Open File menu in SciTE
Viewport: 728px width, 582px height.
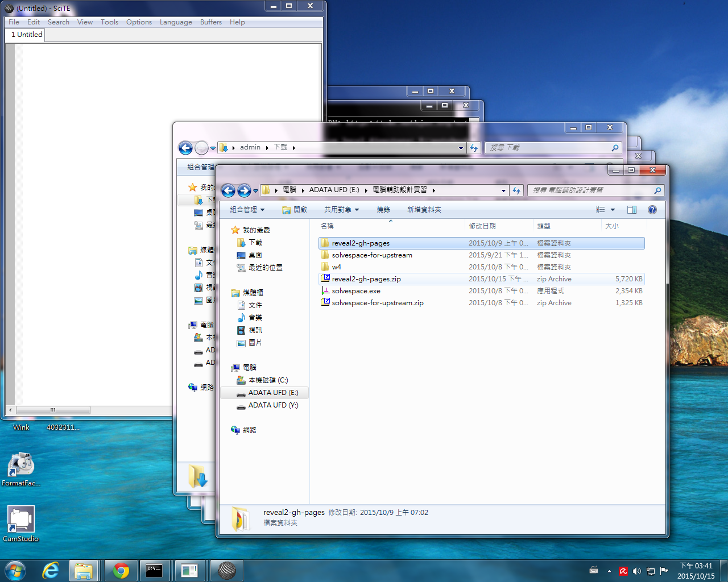[14, 22]
